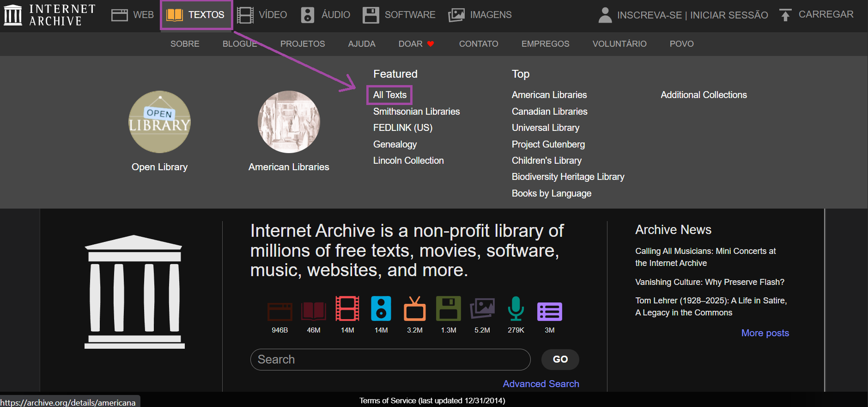Click into the Search input field
The image size is (868, 407).
point(390,359)
